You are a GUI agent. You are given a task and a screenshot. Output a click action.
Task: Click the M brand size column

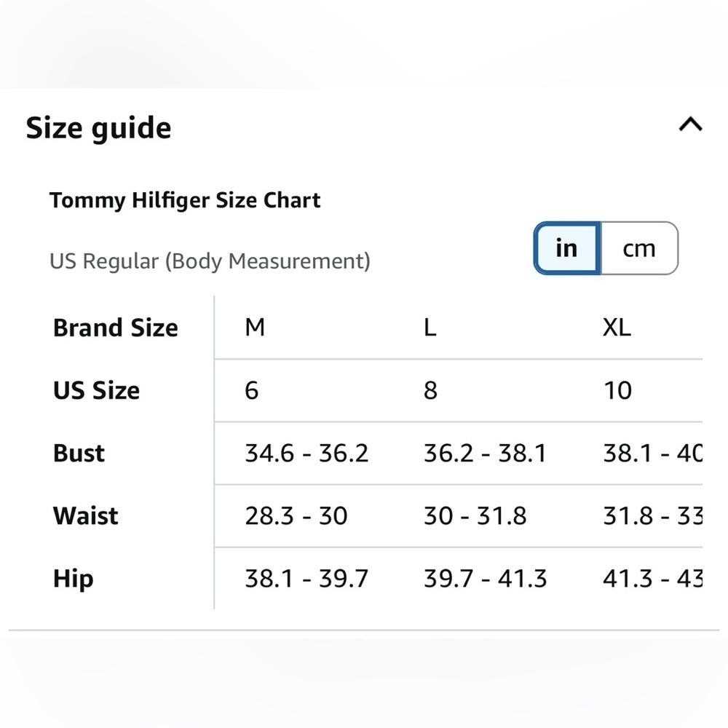255,328
